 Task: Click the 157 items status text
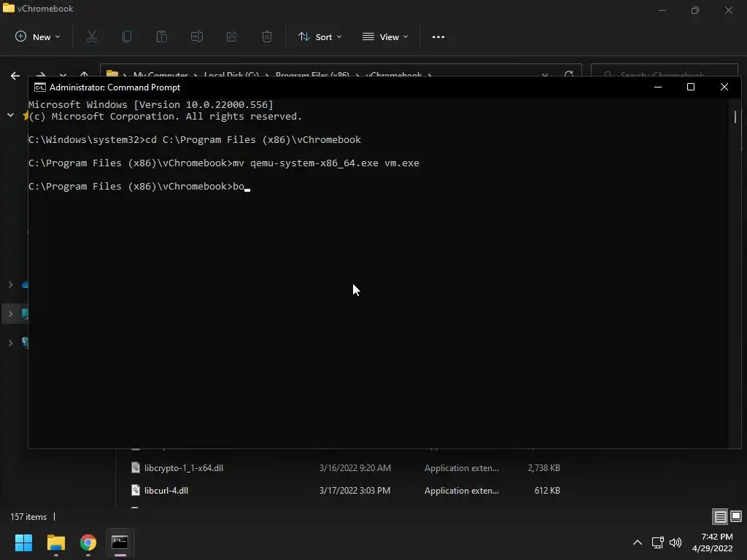(28, 517)
